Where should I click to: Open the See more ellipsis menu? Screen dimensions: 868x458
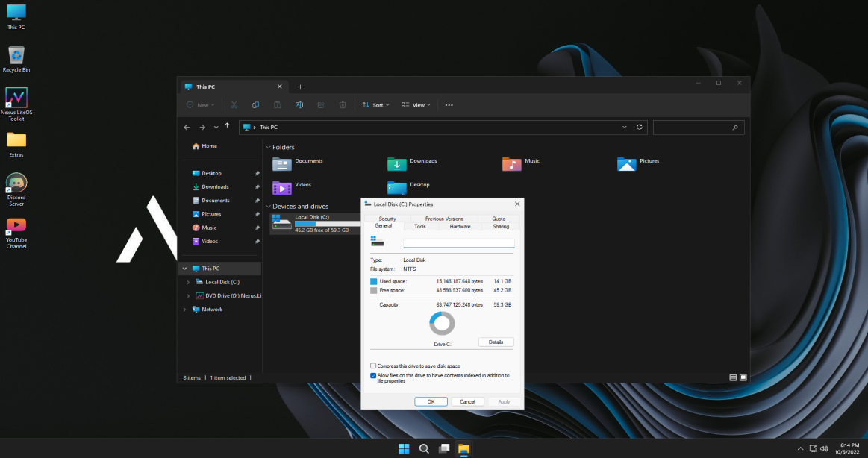pyautogui.click(x=449, y=105)
